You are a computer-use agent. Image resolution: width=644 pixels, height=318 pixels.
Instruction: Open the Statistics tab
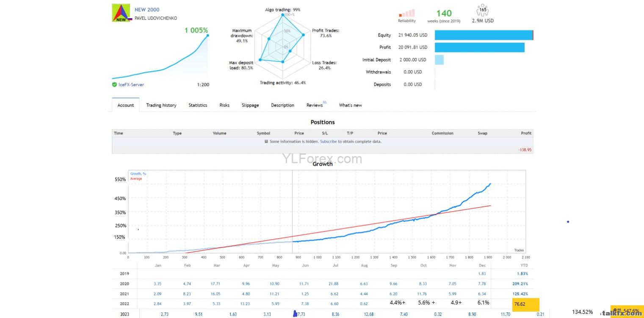pyautogui.click(x=198, y=105)
